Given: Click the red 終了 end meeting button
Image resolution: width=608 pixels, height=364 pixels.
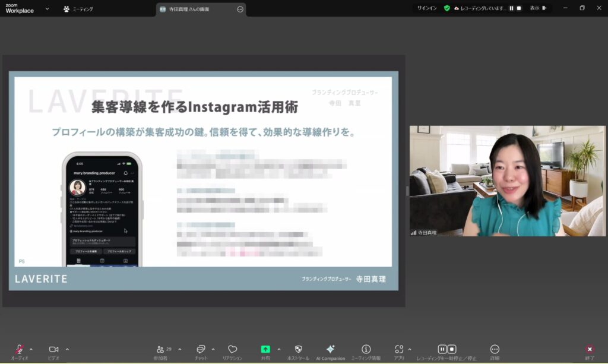Looking at the screenshot, I should (x=590, y=352).
